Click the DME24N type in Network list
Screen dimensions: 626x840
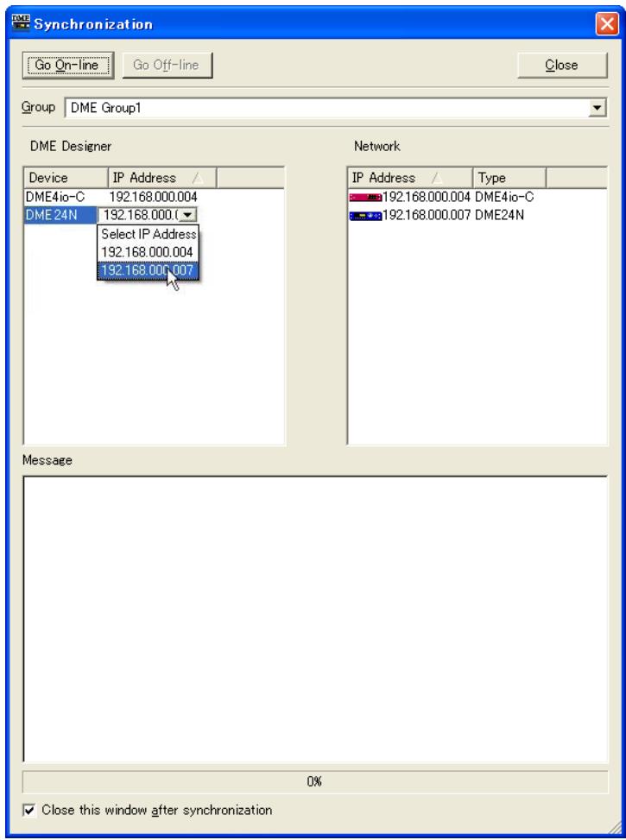500,215
